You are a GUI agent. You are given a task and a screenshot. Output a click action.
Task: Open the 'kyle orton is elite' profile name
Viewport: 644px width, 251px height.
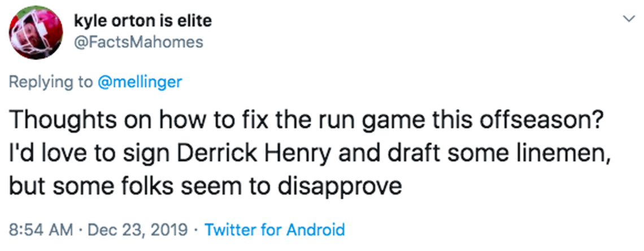[143, 21]
